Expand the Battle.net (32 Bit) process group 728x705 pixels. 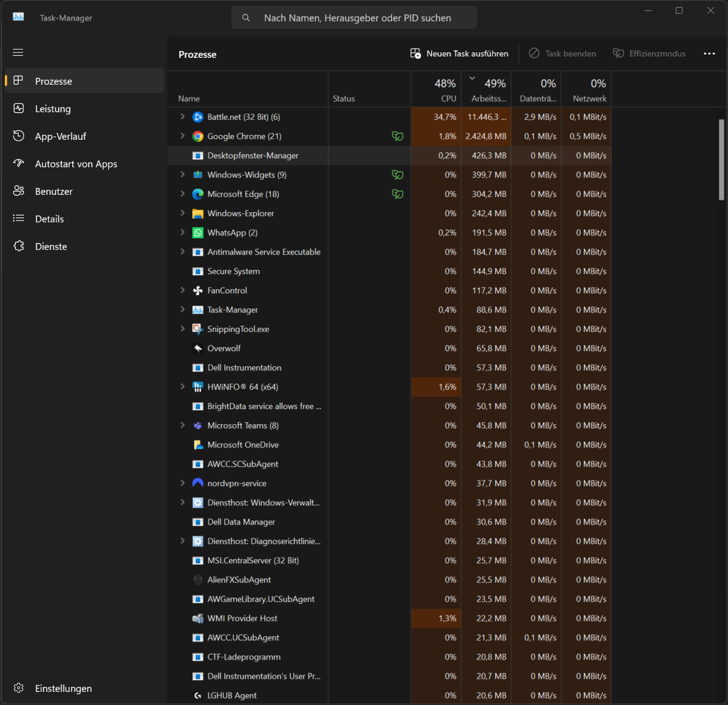click(x=183, y=117)
